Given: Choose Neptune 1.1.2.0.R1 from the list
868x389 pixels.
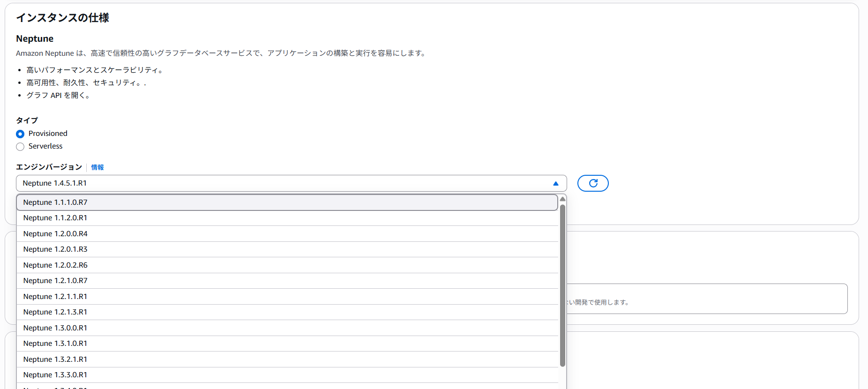Looking at the screenshot, I should click(x=287, y=218).
